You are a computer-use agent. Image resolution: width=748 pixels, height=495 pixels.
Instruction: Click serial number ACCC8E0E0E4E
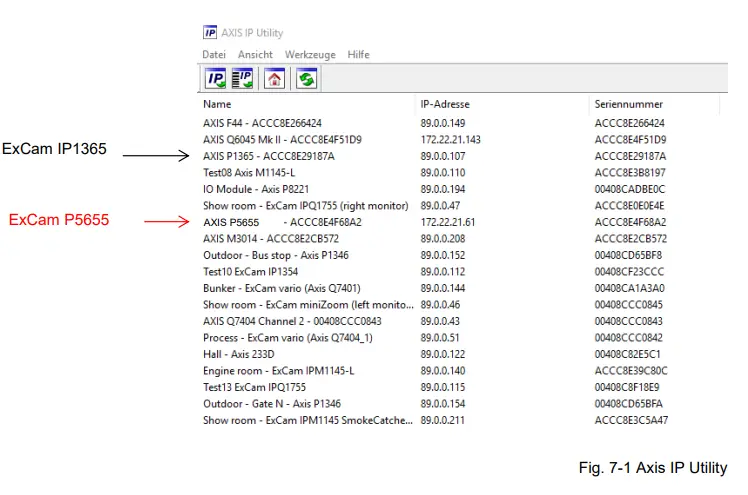coord(629,206)
